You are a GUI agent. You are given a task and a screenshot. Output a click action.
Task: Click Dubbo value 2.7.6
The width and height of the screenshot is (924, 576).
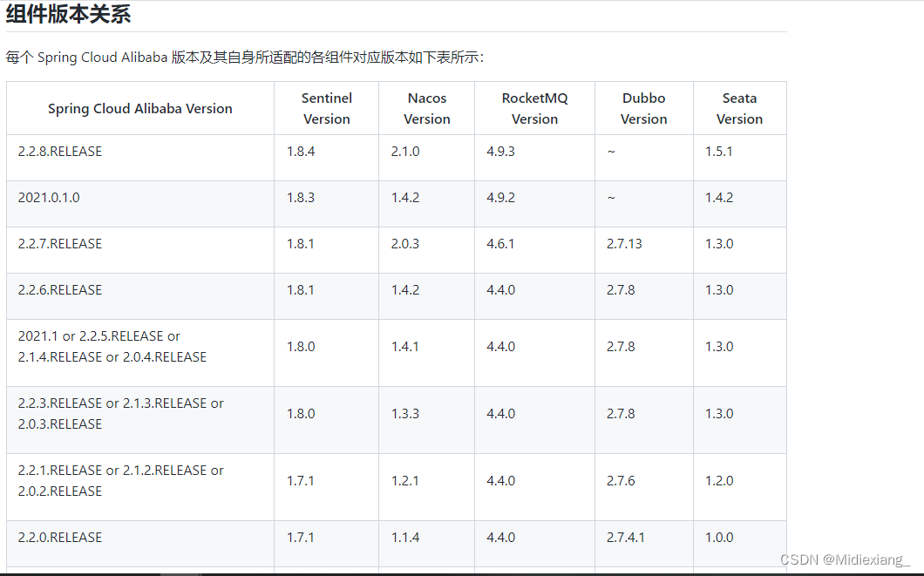[x=622, y=481]
